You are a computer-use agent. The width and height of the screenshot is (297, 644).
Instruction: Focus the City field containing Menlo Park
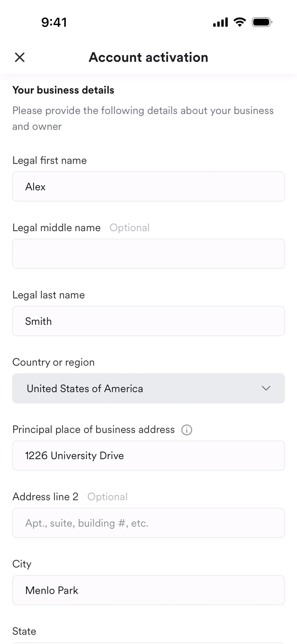148,590
